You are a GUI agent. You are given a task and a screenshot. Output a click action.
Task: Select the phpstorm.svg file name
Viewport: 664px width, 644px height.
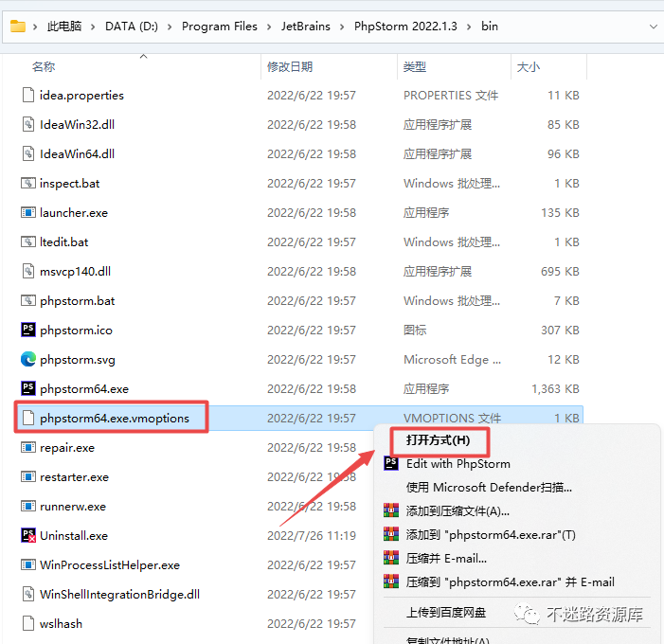78,360
